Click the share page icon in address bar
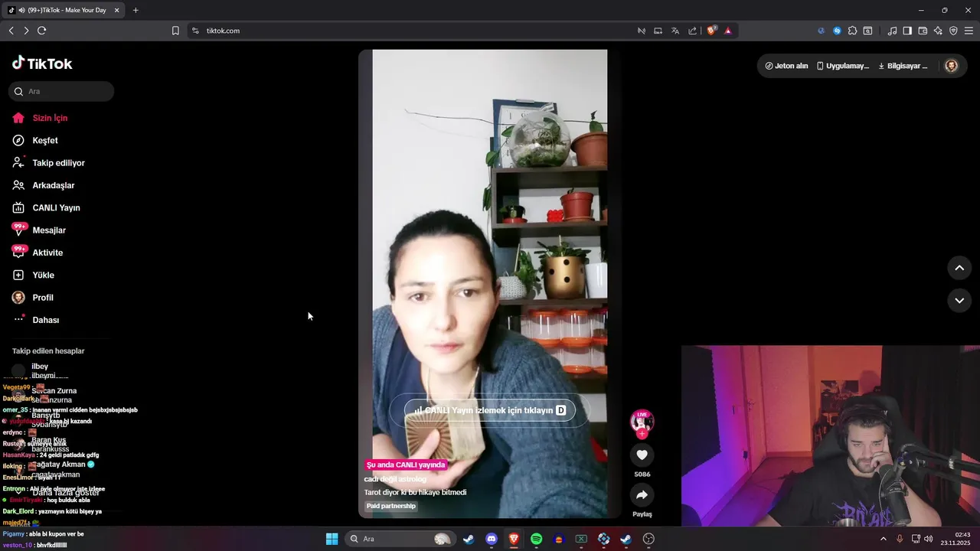The width and height of the screenshot is (980, 551). point(693,31)
